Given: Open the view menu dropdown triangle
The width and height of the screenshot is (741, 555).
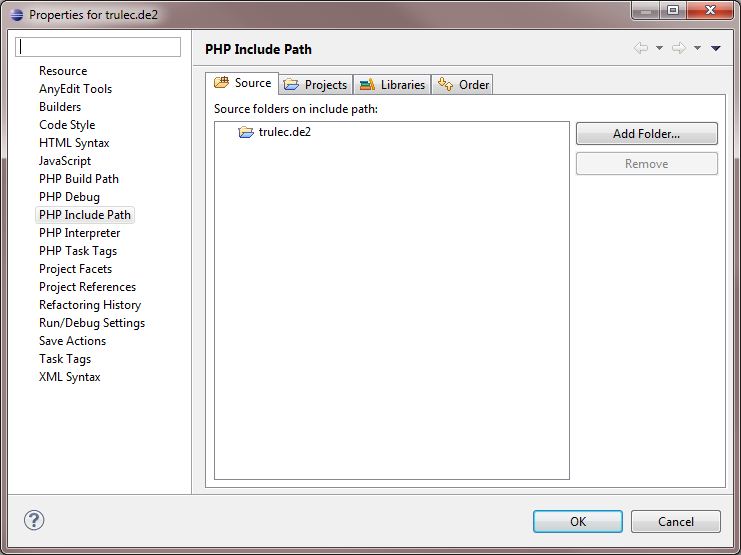Looking at the screenshot, I should (715, 48).
